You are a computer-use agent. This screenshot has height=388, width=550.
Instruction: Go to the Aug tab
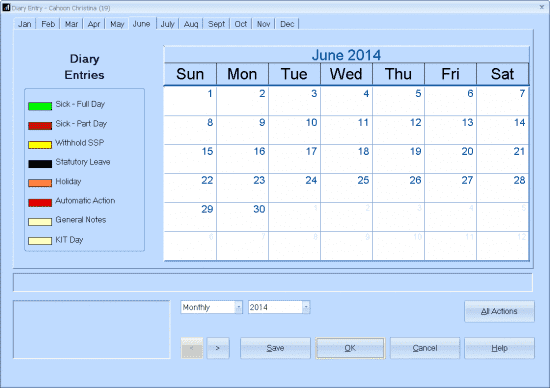click(x=191, y=24)
